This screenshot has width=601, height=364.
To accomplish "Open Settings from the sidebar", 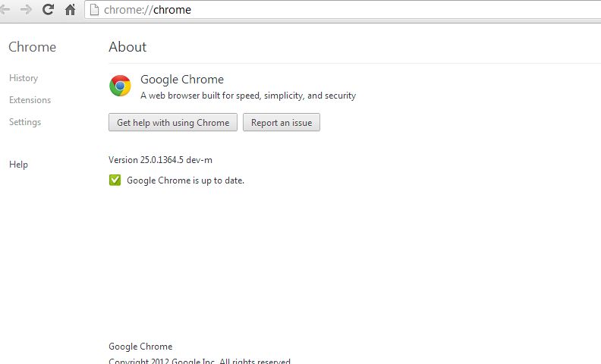I will pos(25,122).
